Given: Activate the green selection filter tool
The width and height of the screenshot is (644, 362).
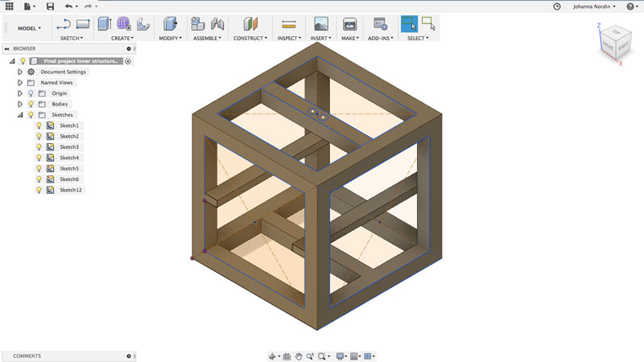Looking at the screenshot, I should [428, 23].
